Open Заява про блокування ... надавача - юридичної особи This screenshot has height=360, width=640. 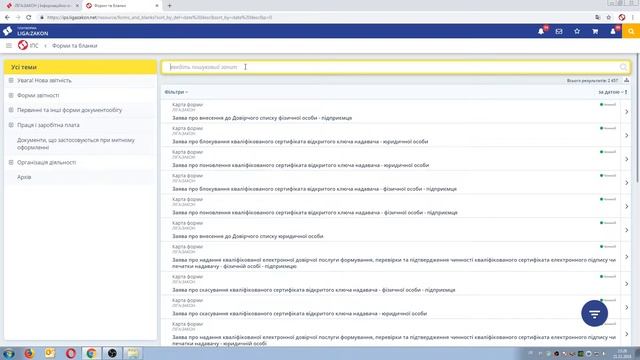pyautogui.click(x=300, y=142)
